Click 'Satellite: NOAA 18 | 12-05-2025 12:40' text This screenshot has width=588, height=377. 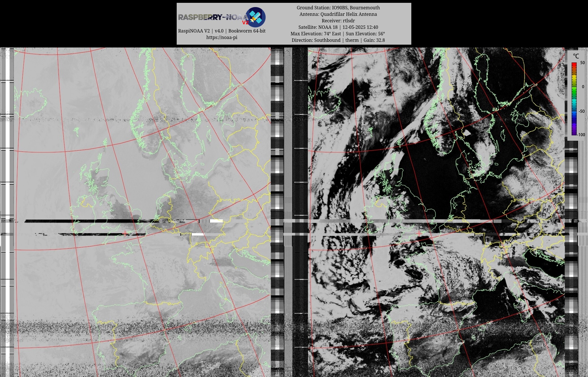click(338, 27)
